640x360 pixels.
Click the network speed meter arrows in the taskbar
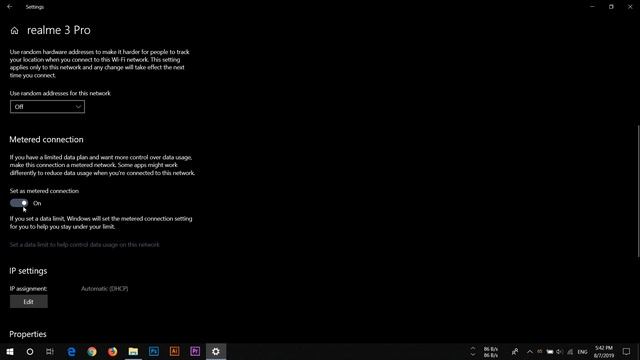pos(473,351)
